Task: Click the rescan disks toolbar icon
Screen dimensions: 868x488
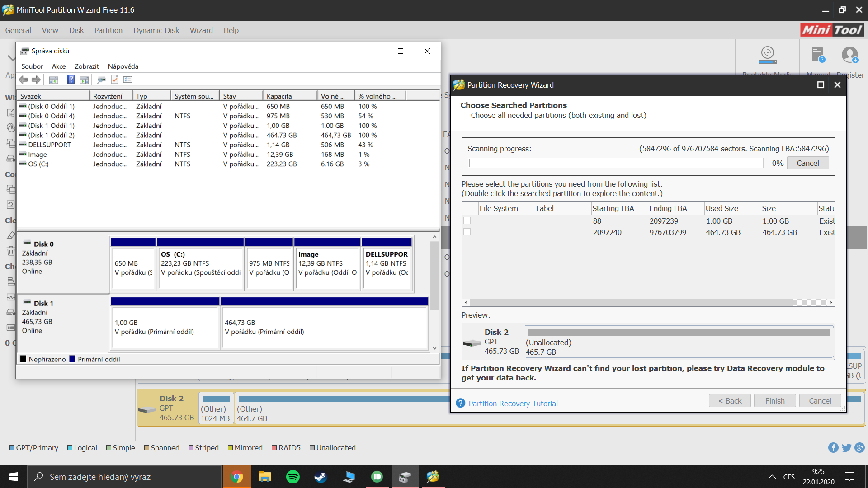Action: pyautogui.click(x=101, y=80)
